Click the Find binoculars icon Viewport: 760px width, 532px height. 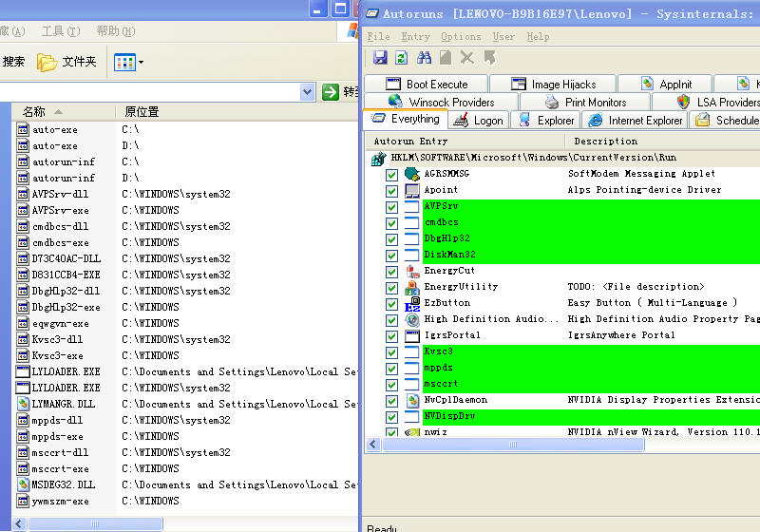point(424,58)
